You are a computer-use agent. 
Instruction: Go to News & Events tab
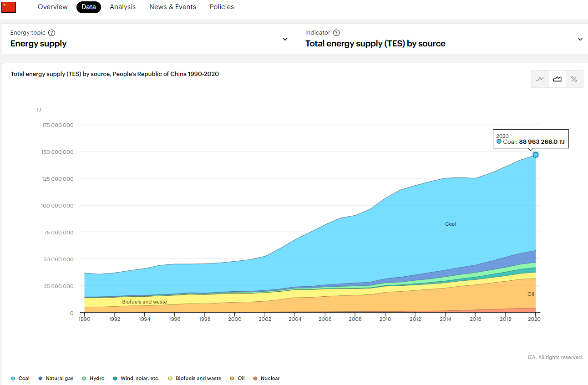coord(172,7)
